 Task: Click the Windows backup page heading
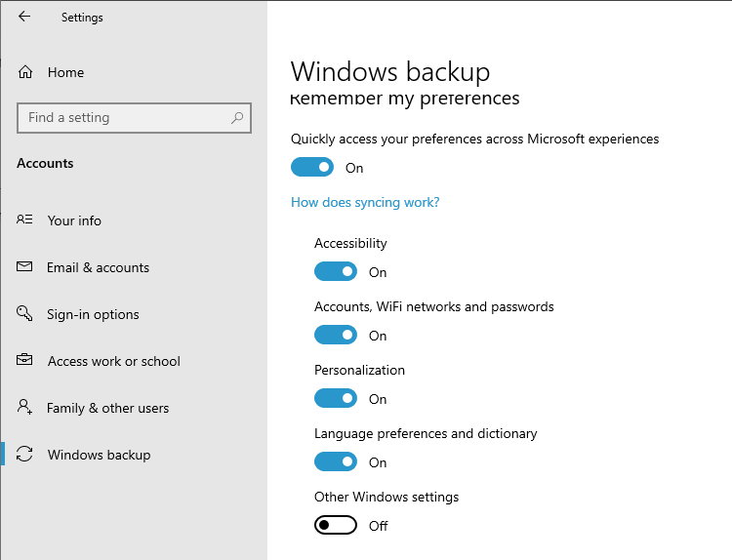pyautogui.click(x=390, y=72)
